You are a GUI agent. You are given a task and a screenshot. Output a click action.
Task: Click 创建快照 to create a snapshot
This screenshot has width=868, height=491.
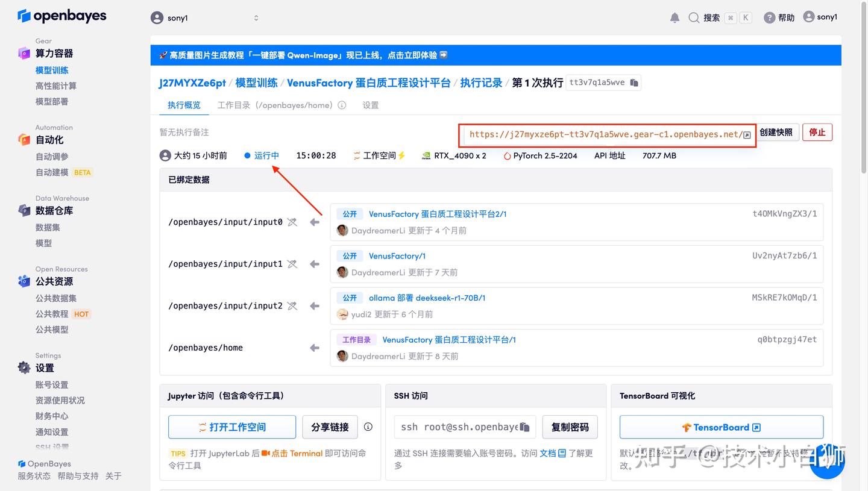point(778,134)
